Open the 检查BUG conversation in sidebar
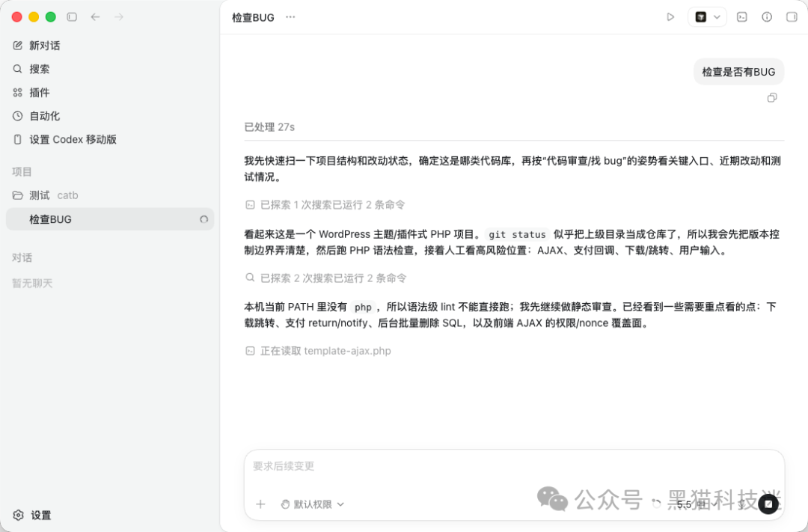The width and height of the screenshot is (808, 532). point(110,219)
